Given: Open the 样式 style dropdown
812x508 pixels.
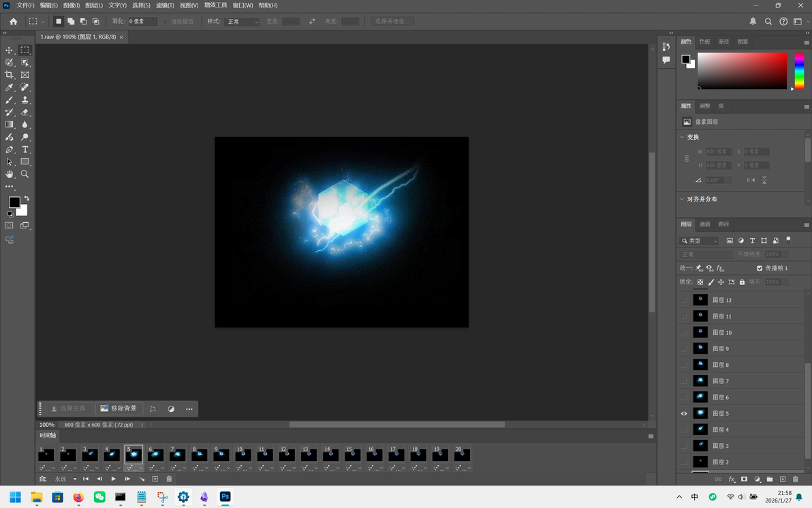Looking at the screenshot, I should click(x=242, y=22).
